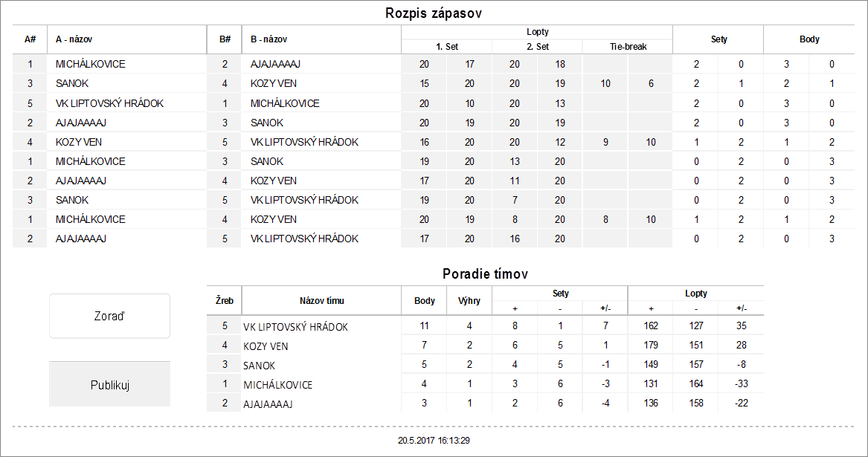Click the "Poradie tímov" heading

pos(485,274)
